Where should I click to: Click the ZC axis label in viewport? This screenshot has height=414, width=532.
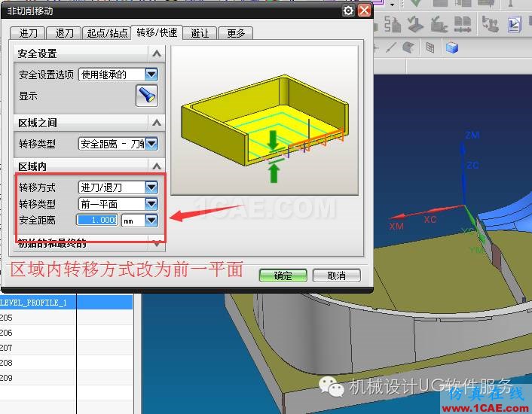(472, 166)
